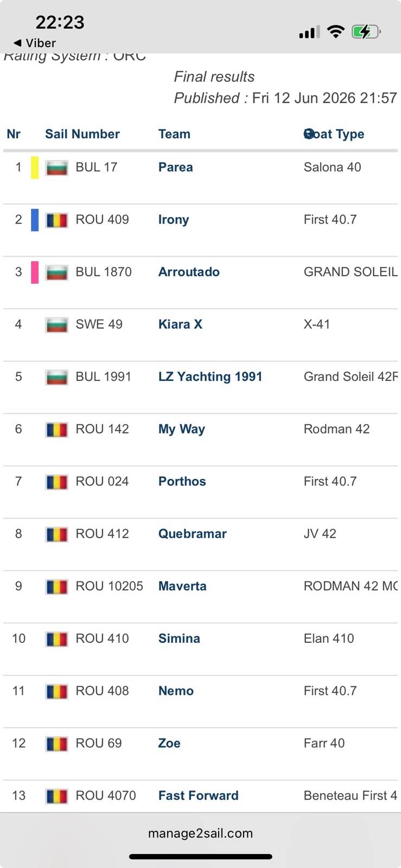Sort by the Nr column header
This screenshot has width=401, height=868.
coord(14,134)
